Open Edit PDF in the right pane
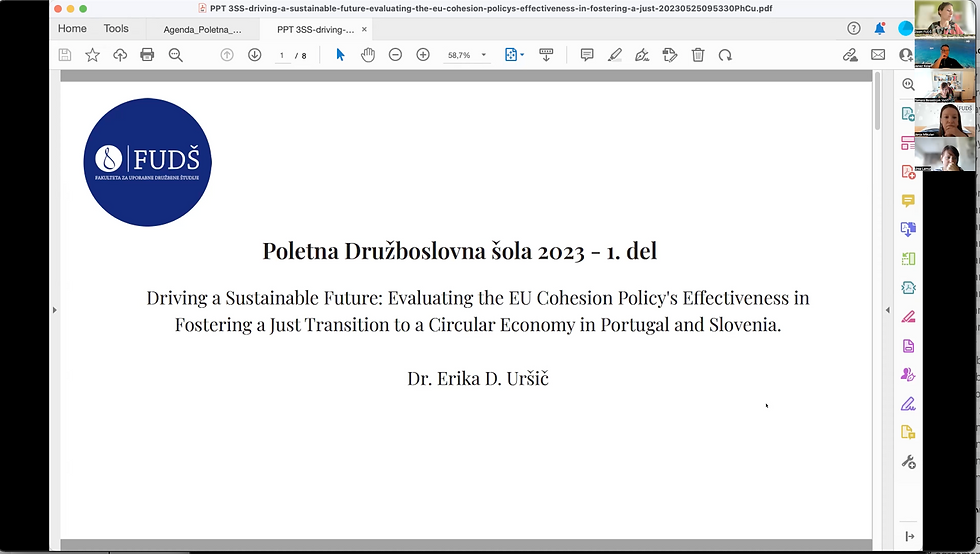Image resolution: width=980 pixels, height=554 pixels. (908, 143)
